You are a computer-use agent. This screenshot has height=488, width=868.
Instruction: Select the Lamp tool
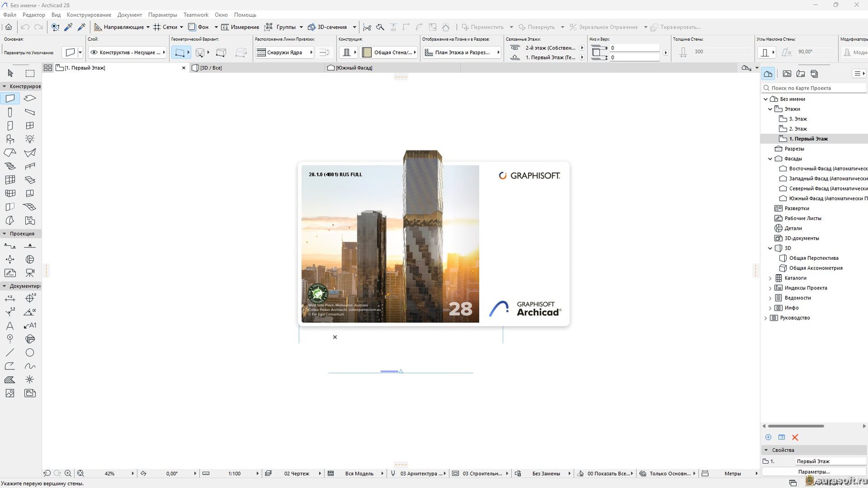click(30, 139)
